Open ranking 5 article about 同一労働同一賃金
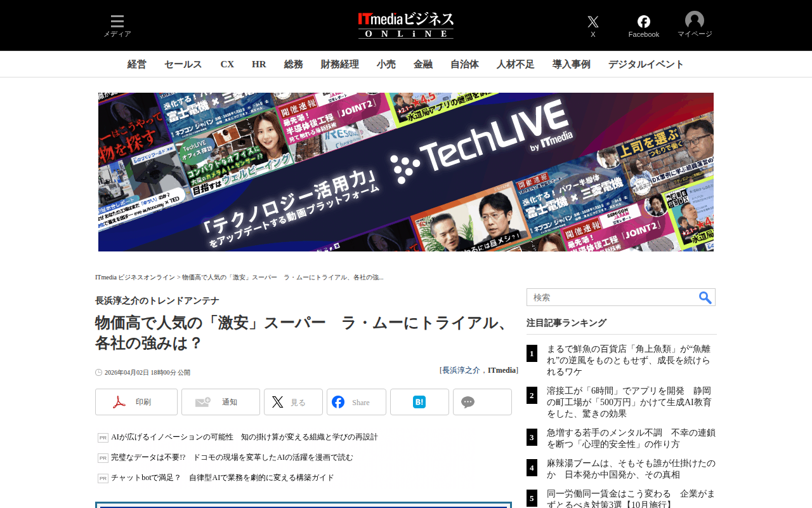812x508 pixels. (631, 499)
